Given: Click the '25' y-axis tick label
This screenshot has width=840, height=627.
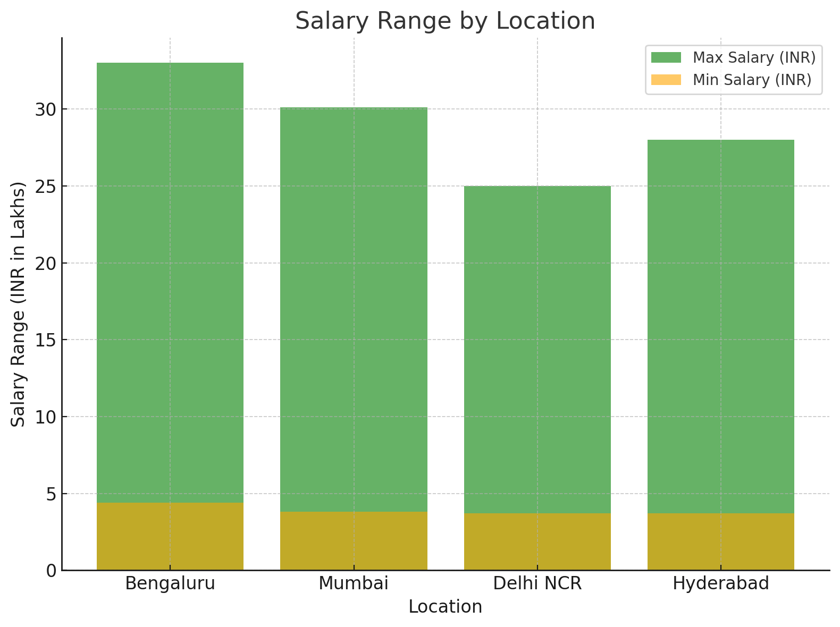Looking at the screenshot, I should 46,186.
